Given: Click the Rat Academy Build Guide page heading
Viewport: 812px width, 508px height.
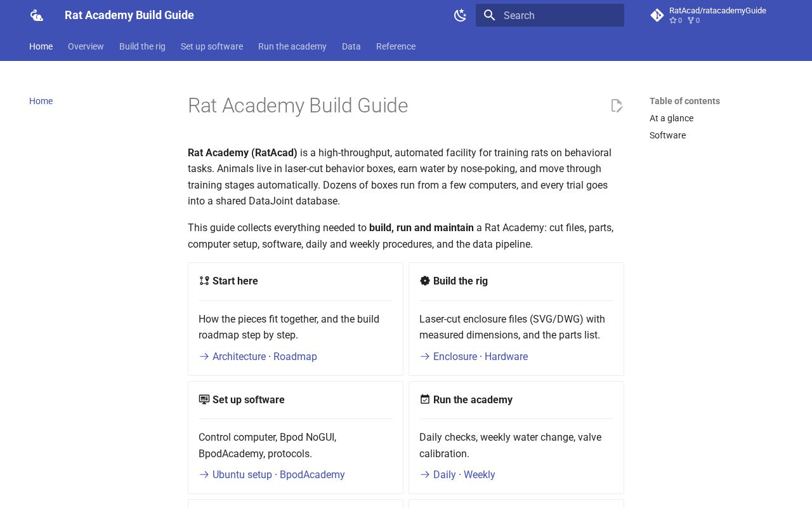Looking at the screenshot, I should pyautogui.click(x=298, y=105).
